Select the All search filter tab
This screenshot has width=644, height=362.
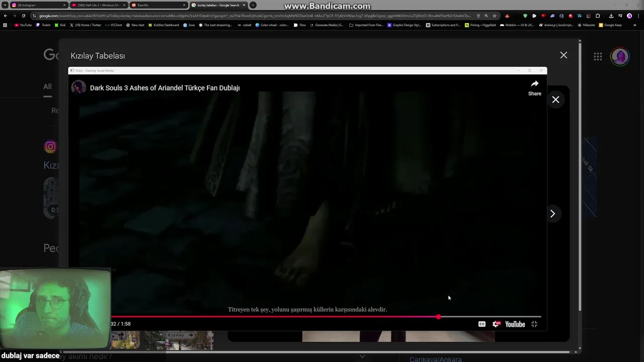pyautogui.click(x=47, y=86)
